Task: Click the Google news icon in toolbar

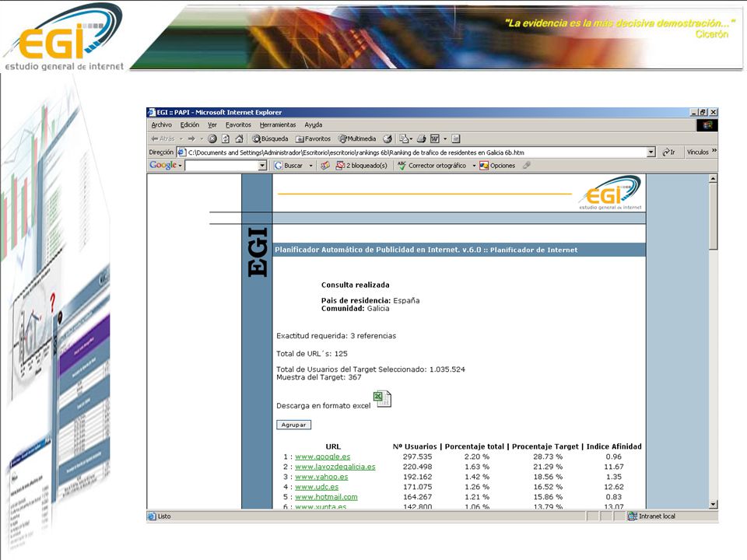Action: 325,165
